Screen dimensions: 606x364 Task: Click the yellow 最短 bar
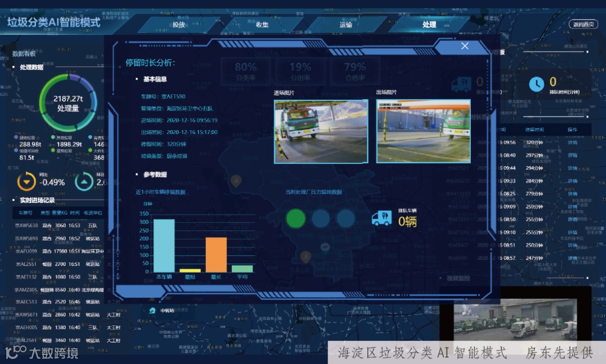[x=190, y=270]
